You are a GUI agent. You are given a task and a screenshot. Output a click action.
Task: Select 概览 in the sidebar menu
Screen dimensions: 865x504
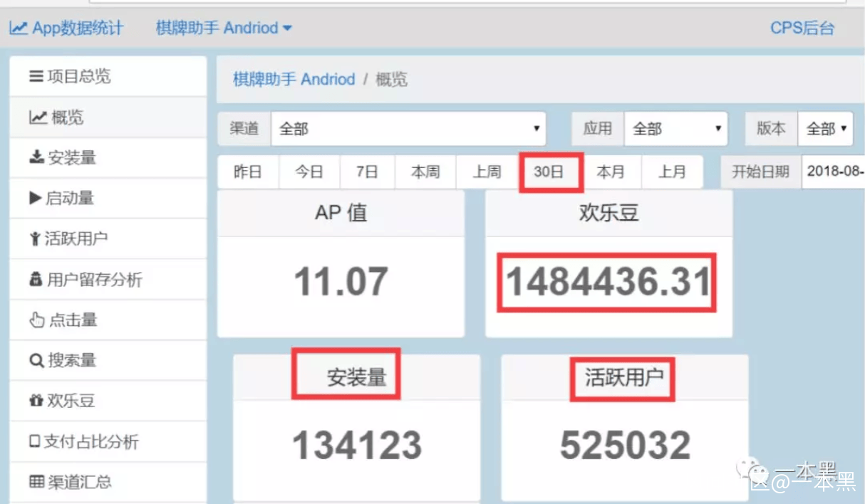pyautogui.click(x=108, y=117)
